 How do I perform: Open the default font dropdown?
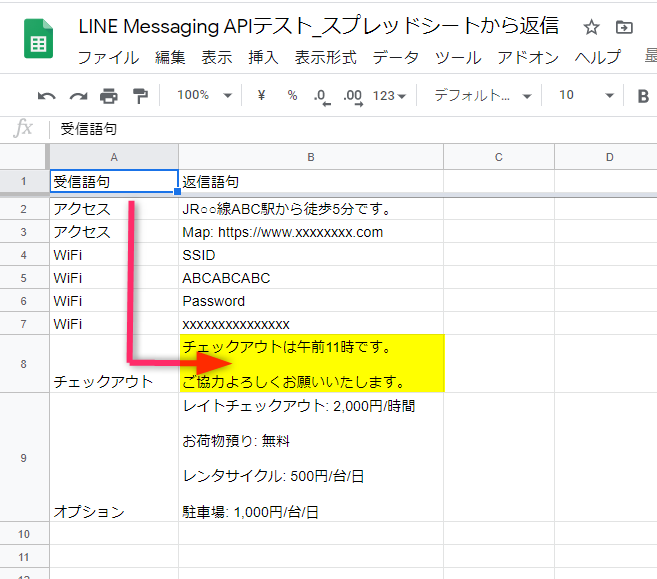coord(483,96)
